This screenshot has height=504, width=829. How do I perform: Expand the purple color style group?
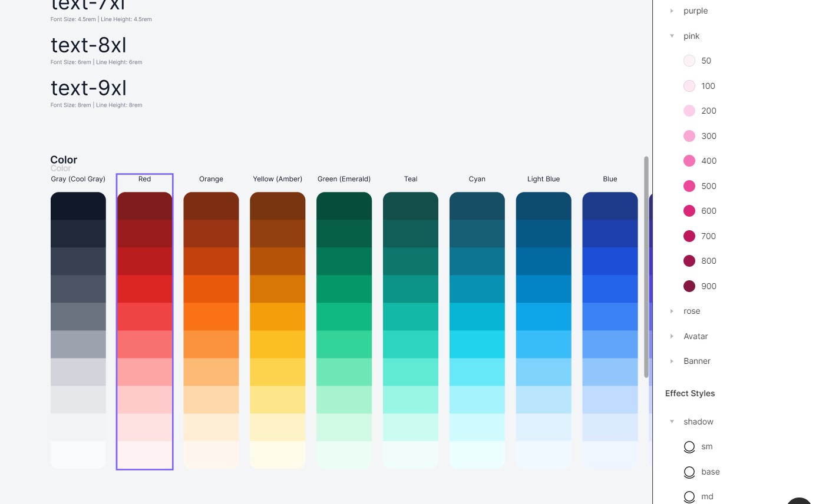click(672, 11)
